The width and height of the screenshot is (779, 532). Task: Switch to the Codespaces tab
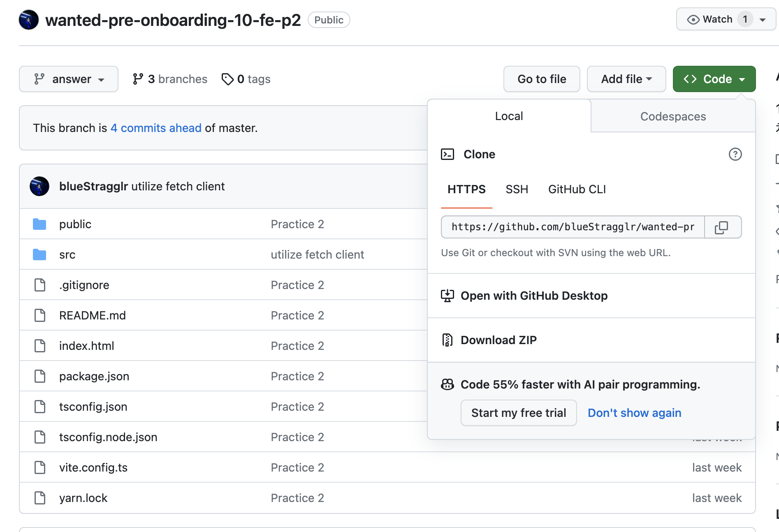[x=673, y=117]
